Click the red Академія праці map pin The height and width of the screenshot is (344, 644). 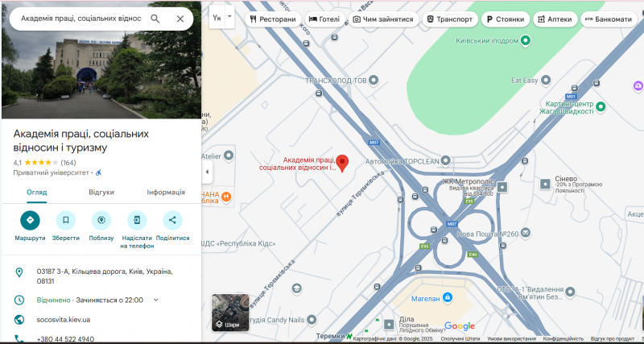pyautogui.click(x=342, y=162)
